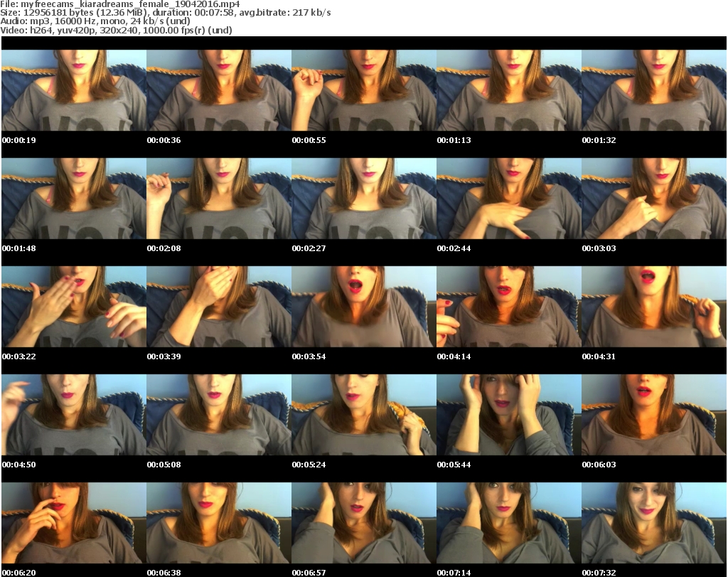The width and height of the screenshot is (728, 577).
Task: Click the thumbnail above timestamp 00:03:22
Action: point(74,307)
